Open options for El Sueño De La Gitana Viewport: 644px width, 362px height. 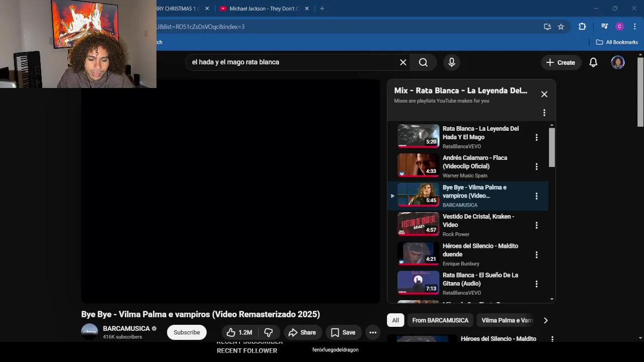[536, 284]
